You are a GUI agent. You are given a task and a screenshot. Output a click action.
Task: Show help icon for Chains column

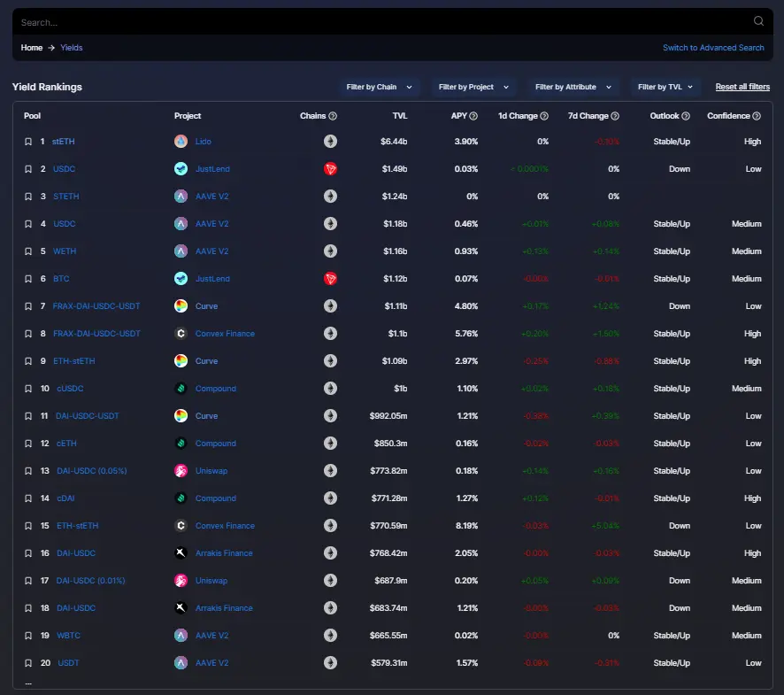[x=333, y=116]
